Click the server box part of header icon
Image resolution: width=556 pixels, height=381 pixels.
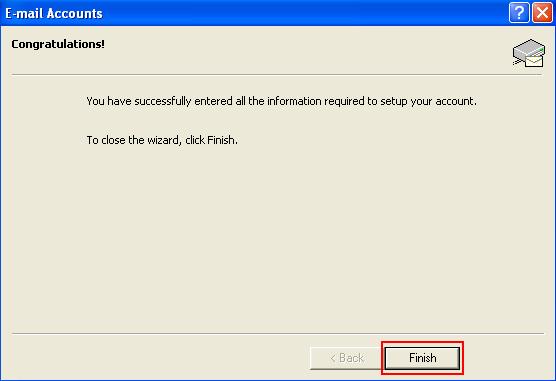coord(528,48)
